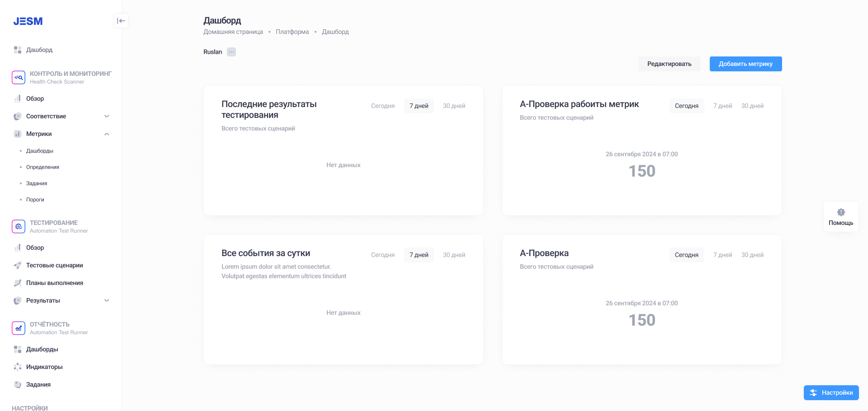Click the Дашборд grid icon at sidebar top
The height and width of the screenshot is (411, 868).
click(18, 50)
